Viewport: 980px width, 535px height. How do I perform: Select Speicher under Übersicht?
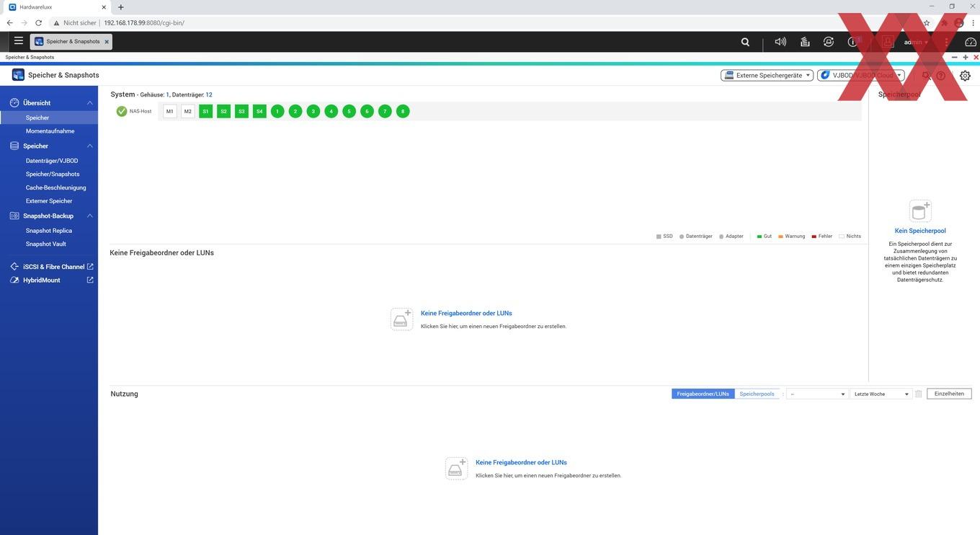(49, 118)
